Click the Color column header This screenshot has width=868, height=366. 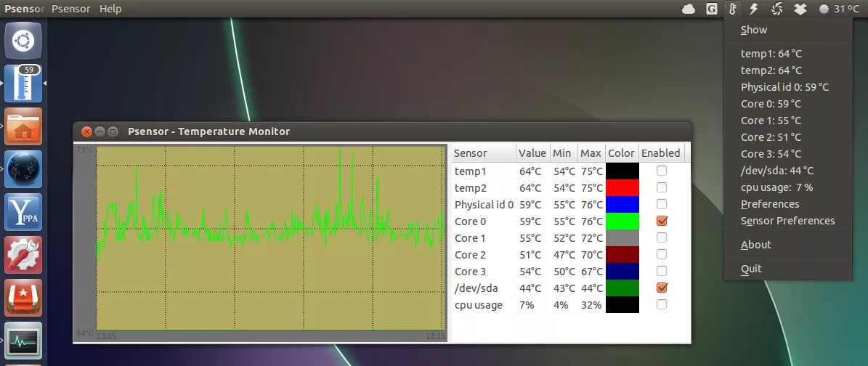pos(621,153)
